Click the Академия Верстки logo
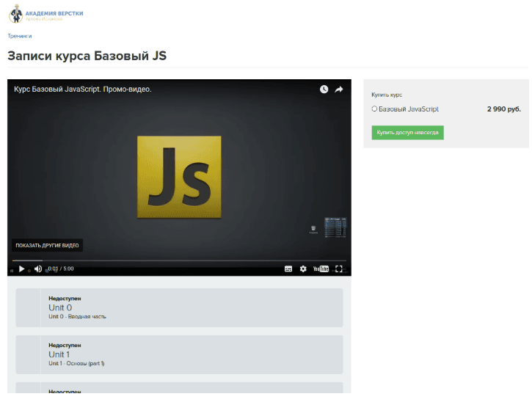 point(45,14)
